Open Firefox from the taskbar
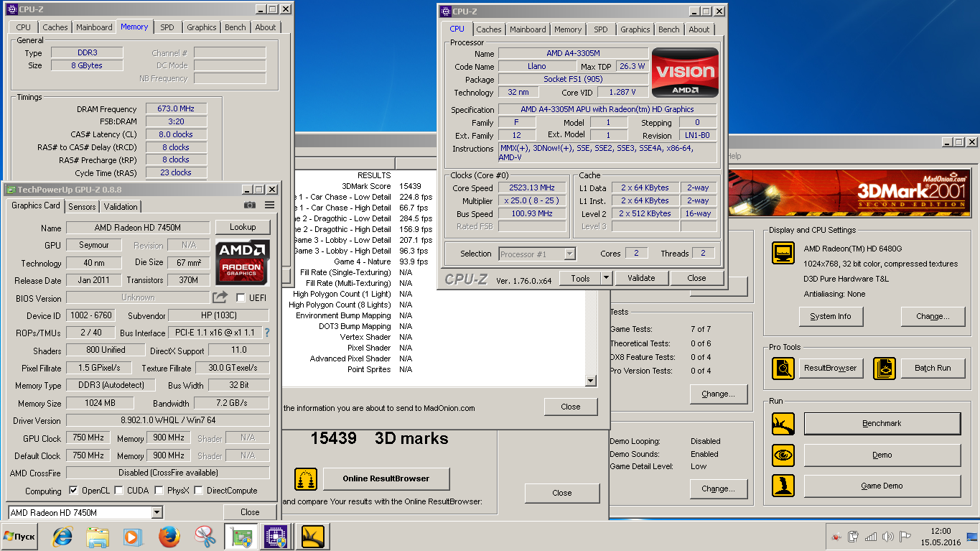980x551 pixels. 169,537
